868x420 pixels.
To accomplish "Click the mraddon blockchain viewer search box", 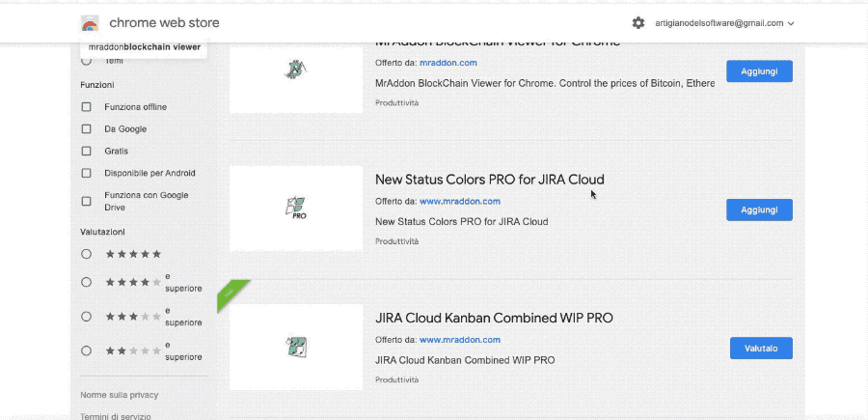I will pyautogui.click(x=145, y=46).
